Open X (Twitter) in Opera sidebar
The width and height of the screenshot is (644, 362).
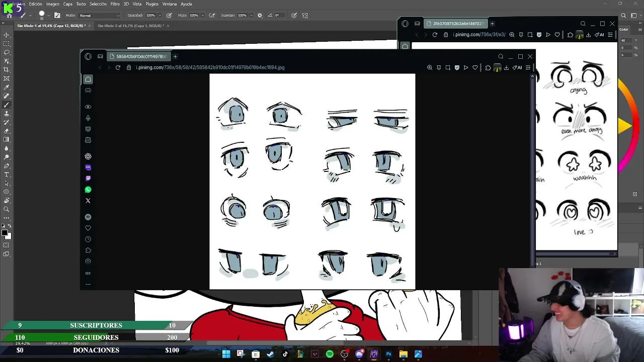(88, 201)
